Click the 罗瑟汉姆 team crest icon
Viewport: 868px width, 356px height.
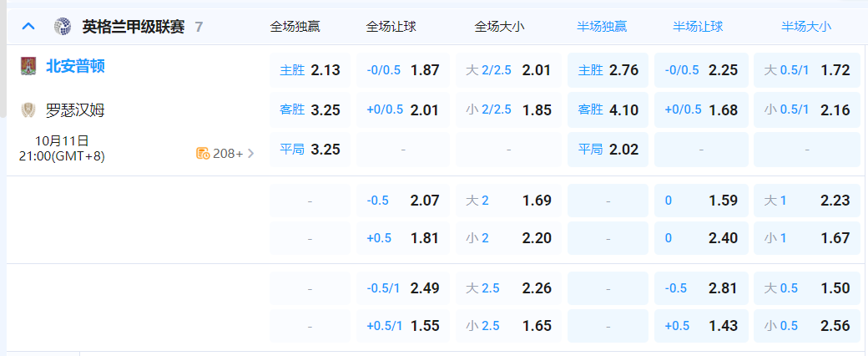point(28,109)
